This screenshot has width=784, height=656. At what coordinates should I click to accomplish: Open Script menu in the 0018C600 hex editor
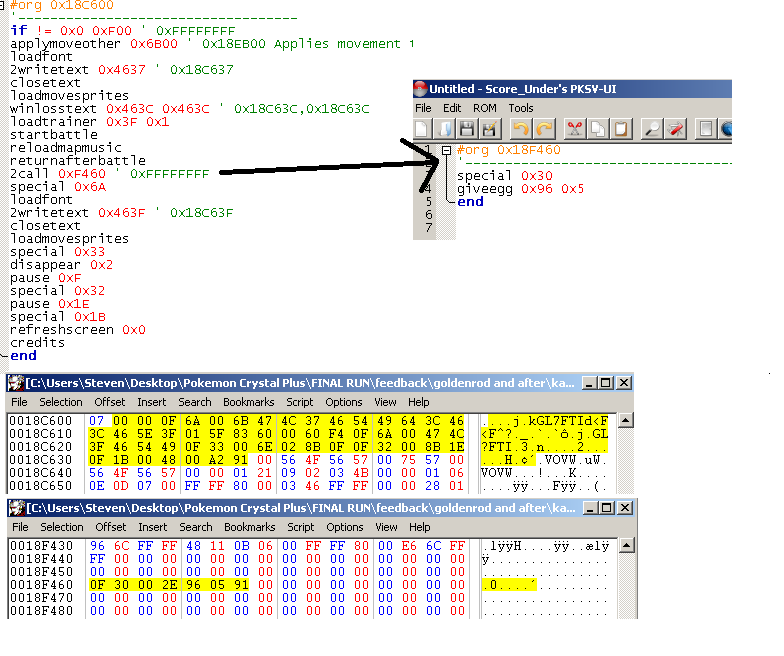click(x=300, y=402)
